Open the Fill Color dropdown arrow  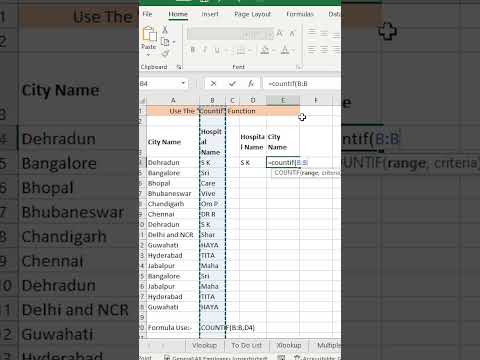(x=273, y=51)
